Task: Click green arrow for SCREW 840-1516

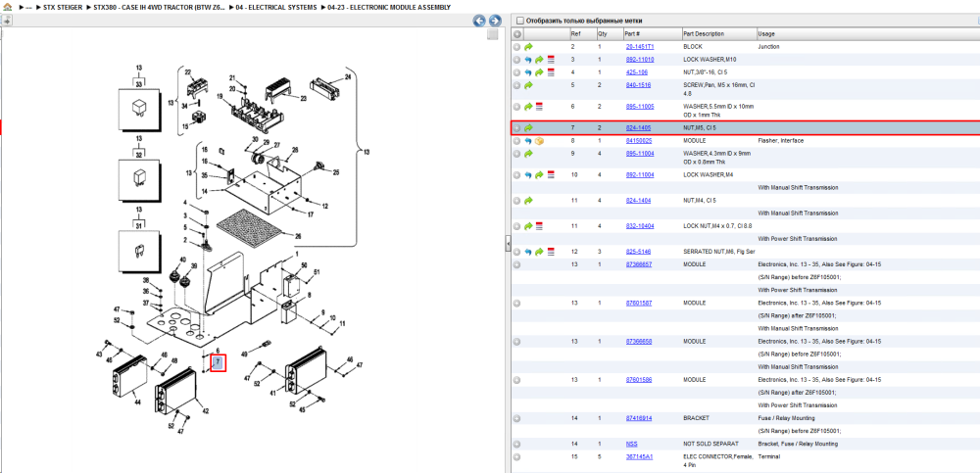Action: [528, 85]
